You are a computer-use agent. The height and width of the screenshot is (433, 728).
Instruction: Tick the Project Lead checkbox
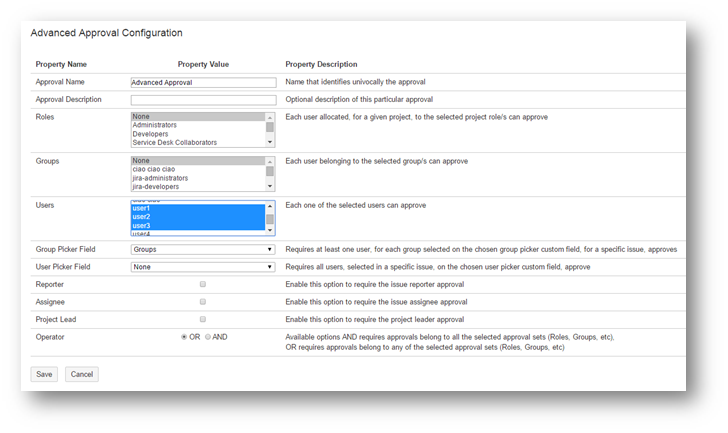203,319
